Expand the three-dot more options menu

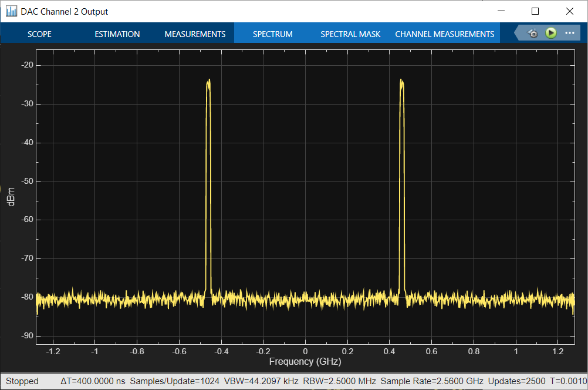(569, 33)
